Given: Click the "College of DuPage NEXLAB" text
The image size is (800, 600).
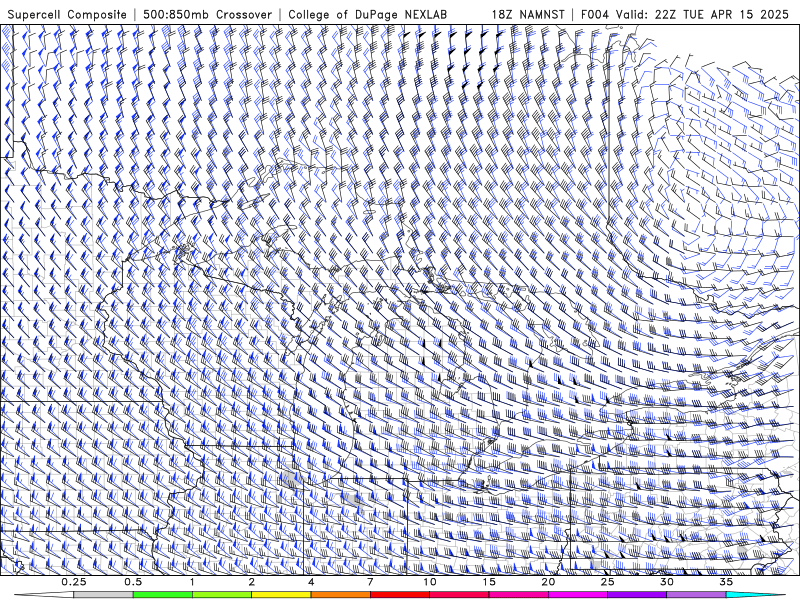Looking at the screenshot, I should pos(367,14).
